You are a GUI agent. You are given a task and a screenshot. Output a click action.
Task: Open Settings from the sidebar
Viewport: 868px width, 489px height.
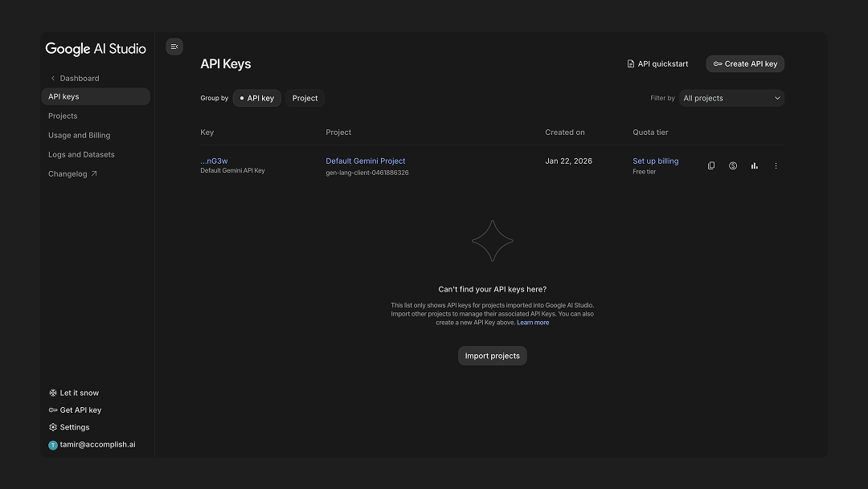point(68,427)
